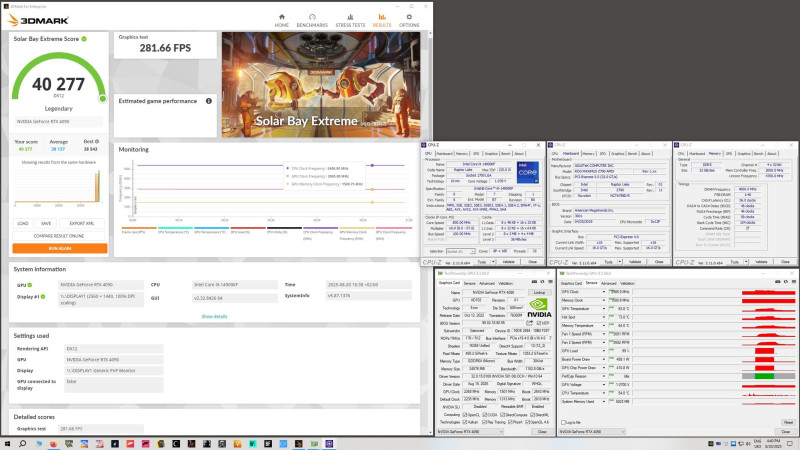Enable Log to file in GPU-Z Sensors

[563, 422]
